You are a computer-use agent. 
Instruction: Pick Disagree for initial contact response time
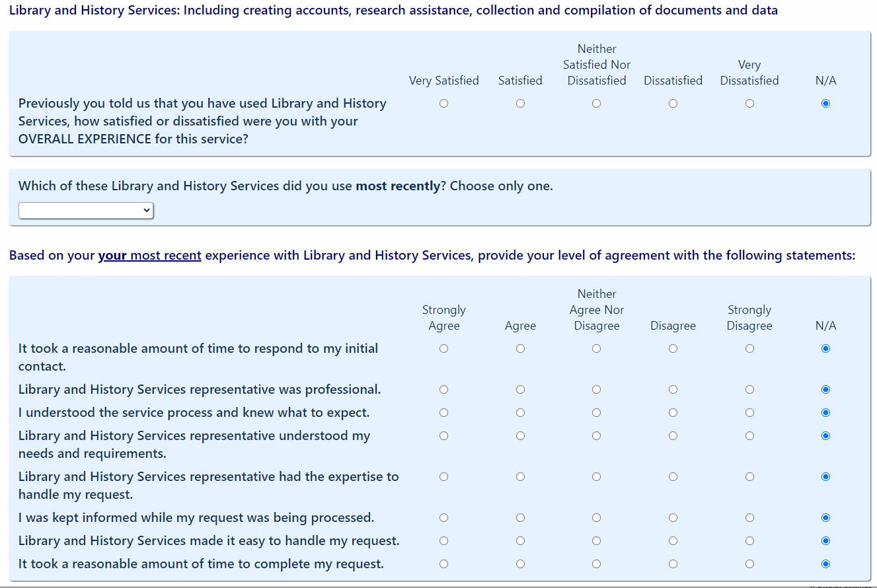tap(673, 349)
